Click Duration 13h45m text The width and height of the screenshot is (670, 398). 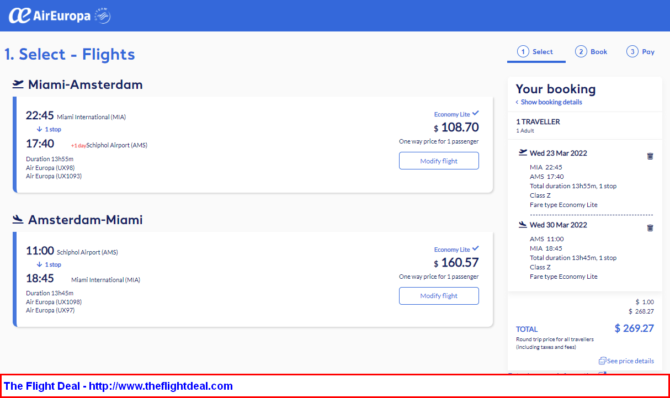[50, 293]
